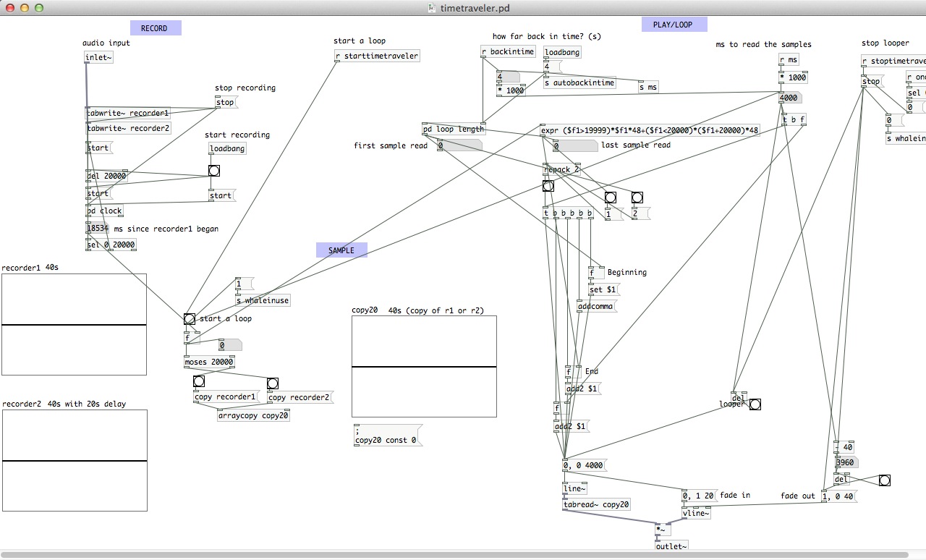
Task: Click the 'pd loop length' subpatch object
Action: coord(454,130)
